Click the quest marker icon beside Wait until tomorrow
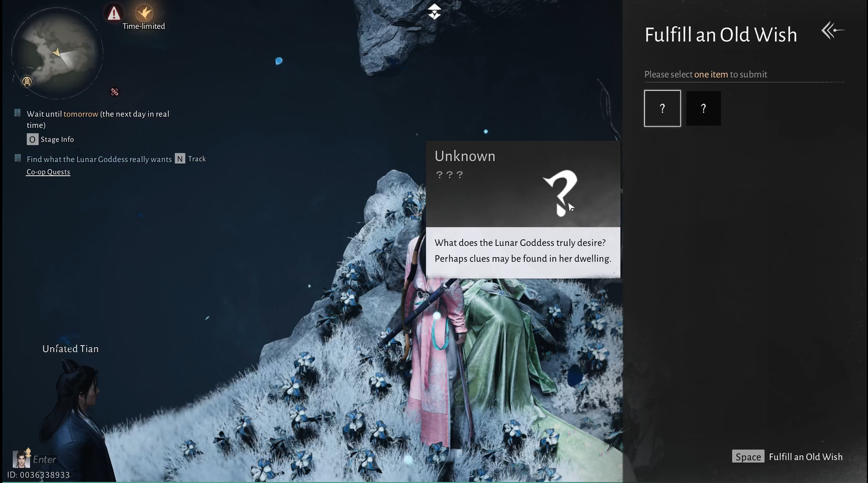The height and width of the screenshot is (483, 868). pyautogui.click(x=18, y=113)
